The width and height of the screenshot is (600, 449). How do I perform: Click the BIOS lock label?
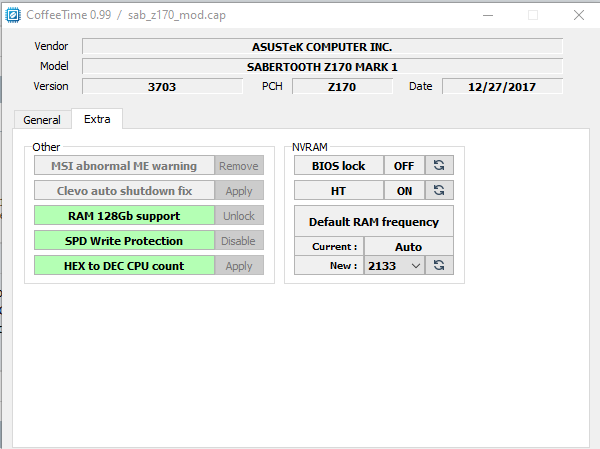click(x=339, y=165)
